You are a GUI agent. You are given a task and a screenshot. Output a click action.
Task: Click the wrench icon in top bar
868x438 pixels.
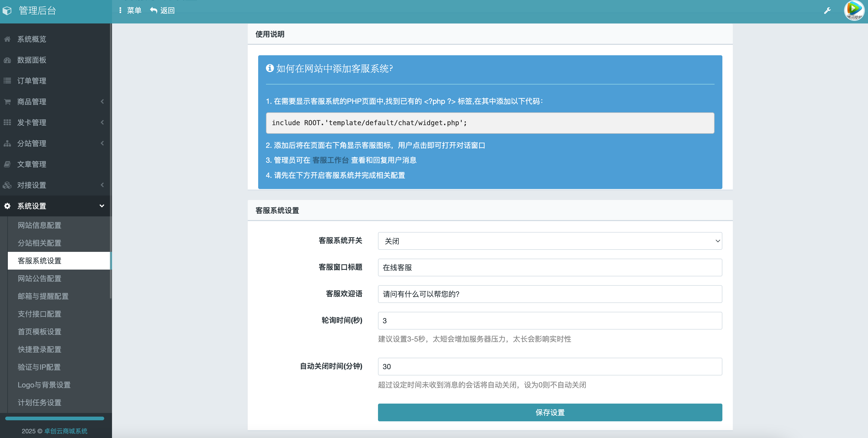827,11
